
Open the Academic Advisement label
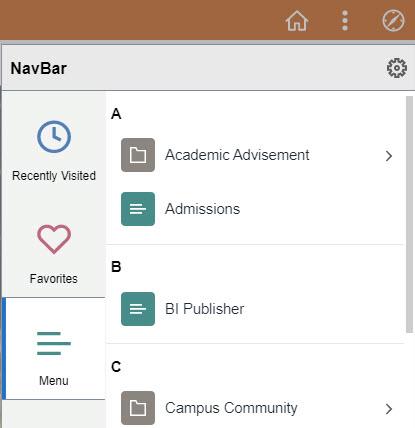pos(237,155)
